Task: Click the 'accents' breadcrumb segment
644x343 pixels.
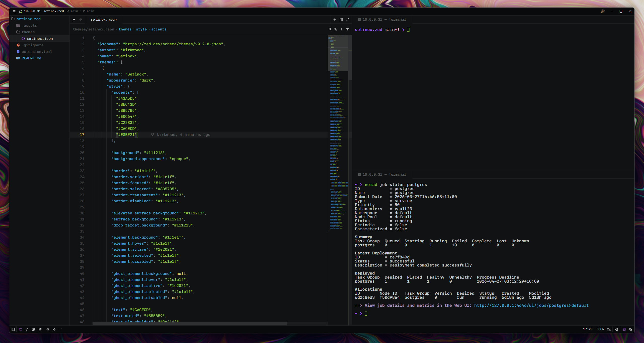Action: pos(159,29)
